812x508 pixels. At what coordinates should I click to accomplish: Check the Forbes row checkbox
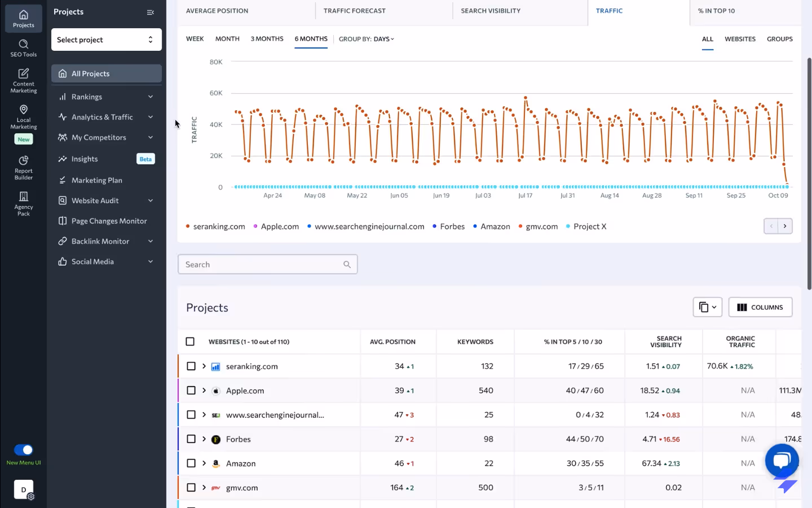point(191,439)
